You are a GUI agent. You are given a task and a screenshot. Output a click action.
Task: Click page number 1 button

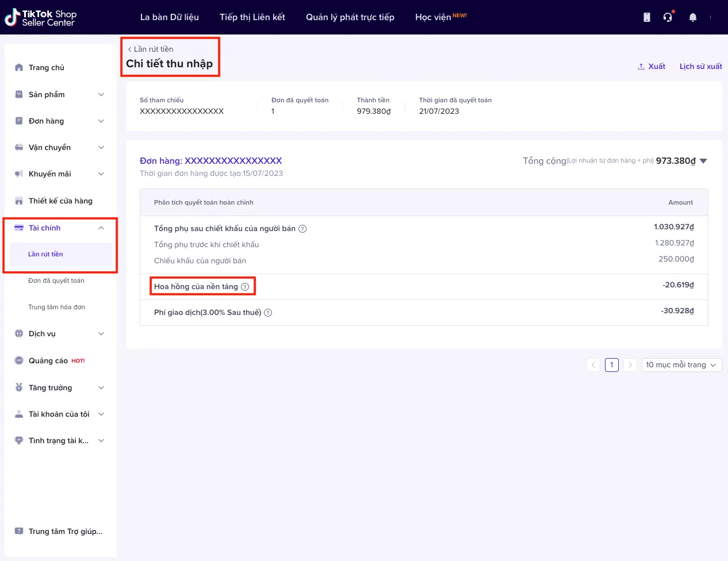(612, 365)
